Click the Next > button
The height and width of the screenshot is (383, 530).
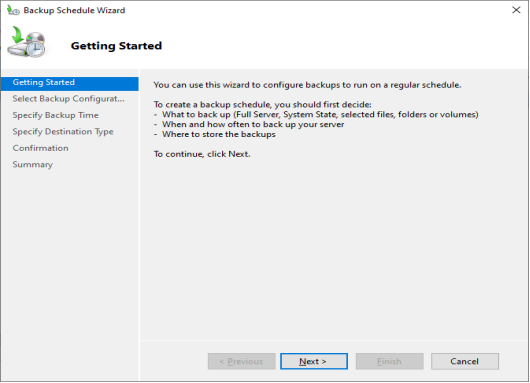(x=314, y=361)
